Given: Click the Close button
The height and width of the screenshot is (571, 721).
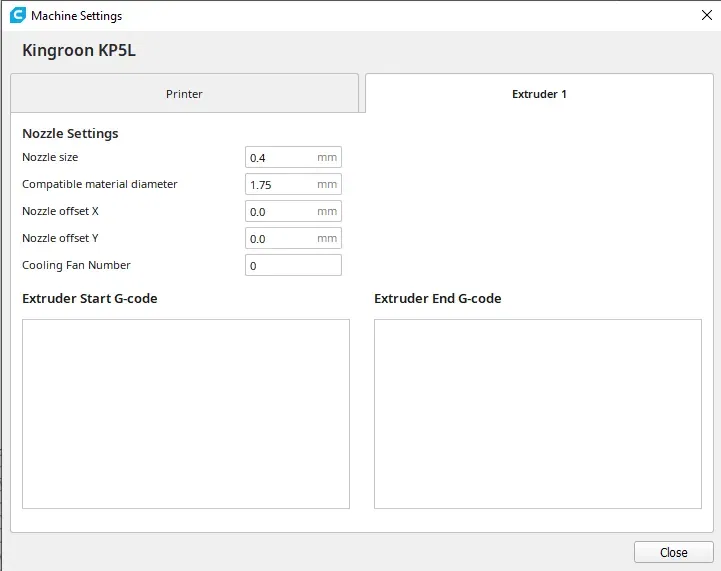Looking at the screenshot, I should (x=674, y=552).
